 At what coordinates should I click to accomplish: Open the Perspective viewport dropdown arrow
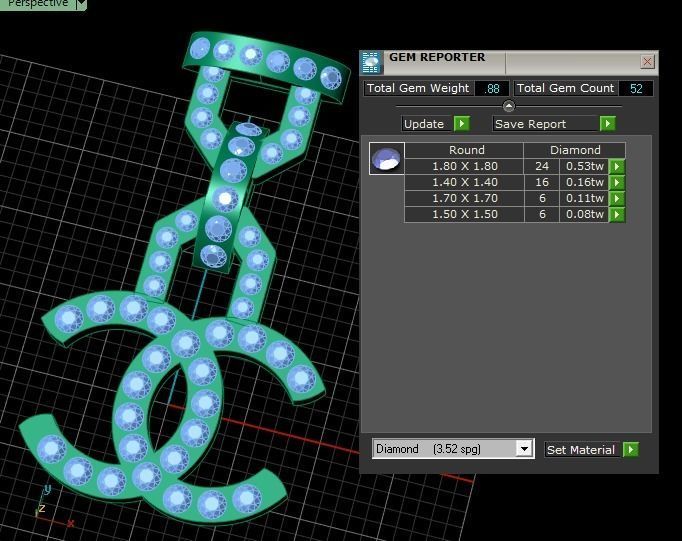pyautogui.click(x=81, y=4)
